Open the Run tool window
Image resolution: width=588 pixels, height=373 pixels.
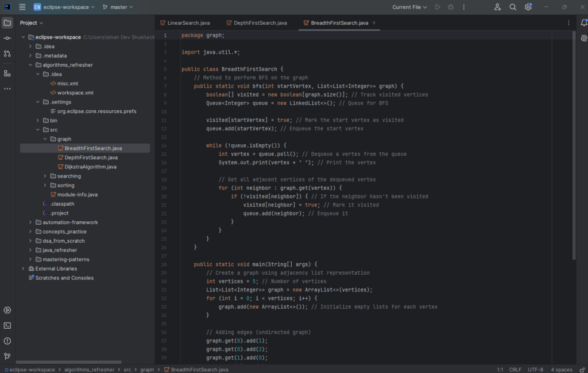[7, 310]
